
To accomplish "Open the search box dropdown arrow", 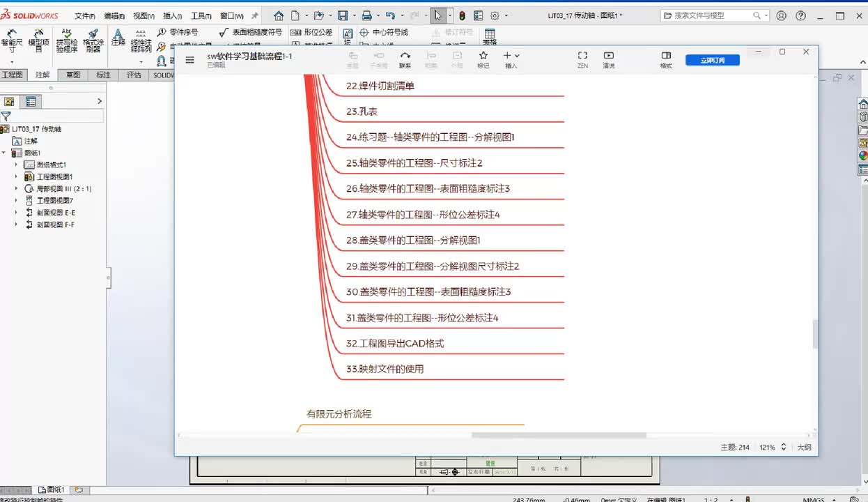I will [x=767, y=15].
